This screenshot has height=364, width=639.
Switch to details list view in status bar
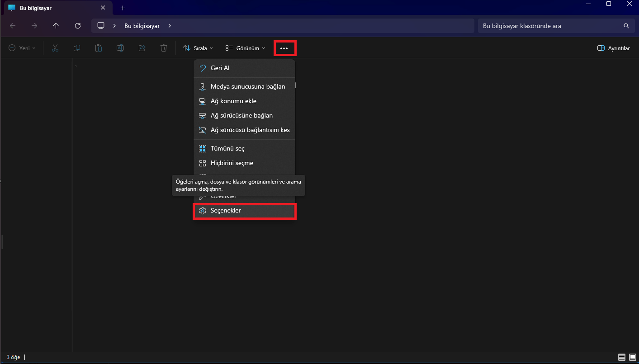pyautogui.click(x=622, y=357)
